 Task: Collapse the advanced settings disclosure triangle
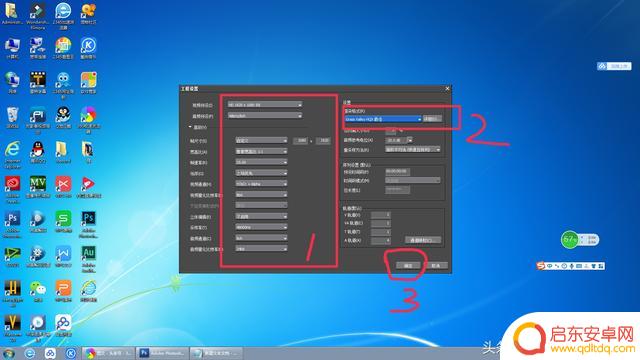pyautogui.click(x=190, y=127)
